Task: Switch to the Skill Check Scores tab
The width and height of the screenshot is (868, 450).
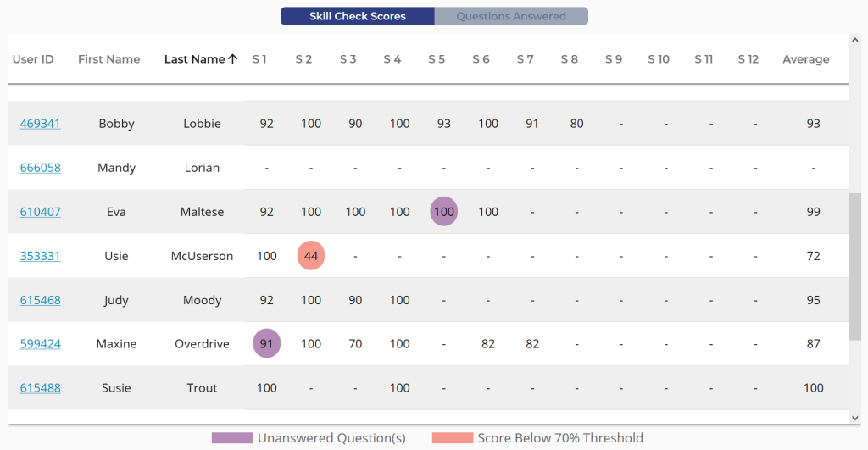Action: [357, 16]
